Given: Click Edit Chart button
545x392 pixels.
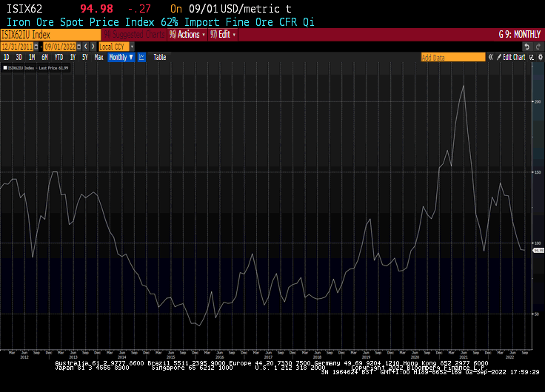Looking at the screenshot, I should (x=514, y=57).
